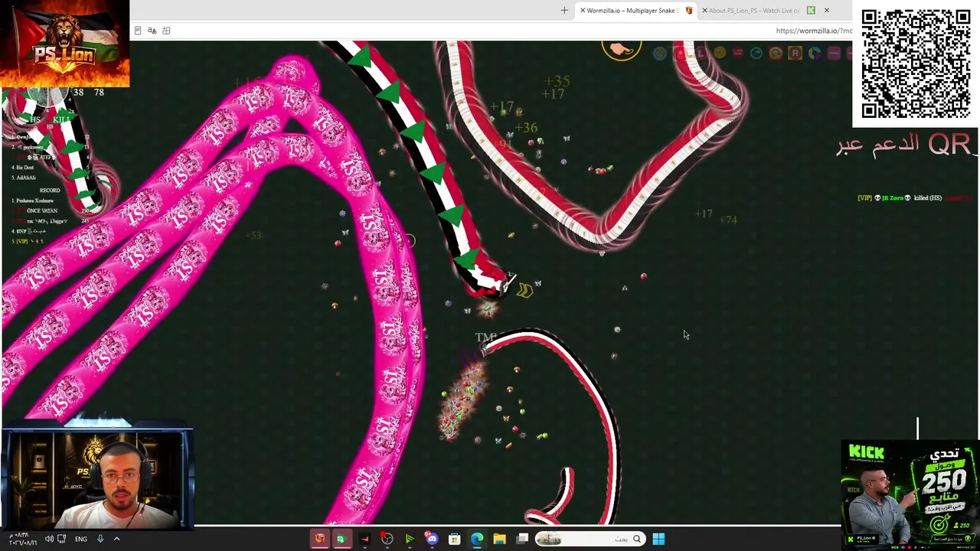
Task: Click the translate page icon
Action: tap(152, 31)
